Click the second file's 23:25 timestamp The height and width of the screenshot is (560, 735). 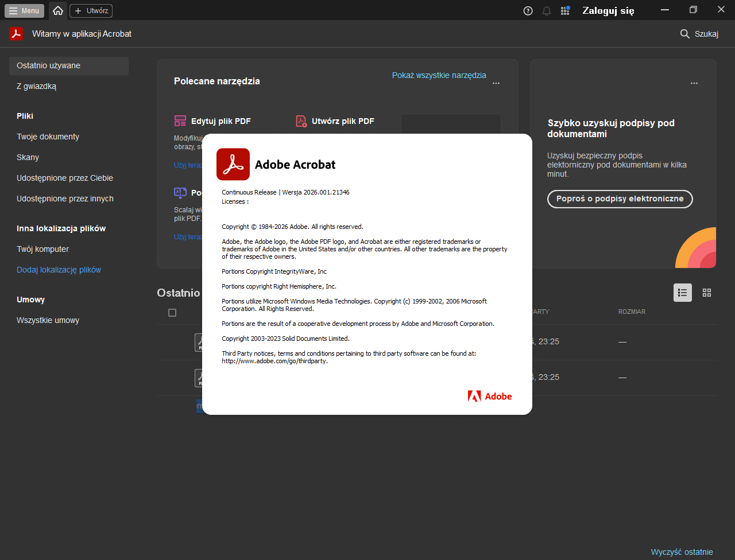546,377
